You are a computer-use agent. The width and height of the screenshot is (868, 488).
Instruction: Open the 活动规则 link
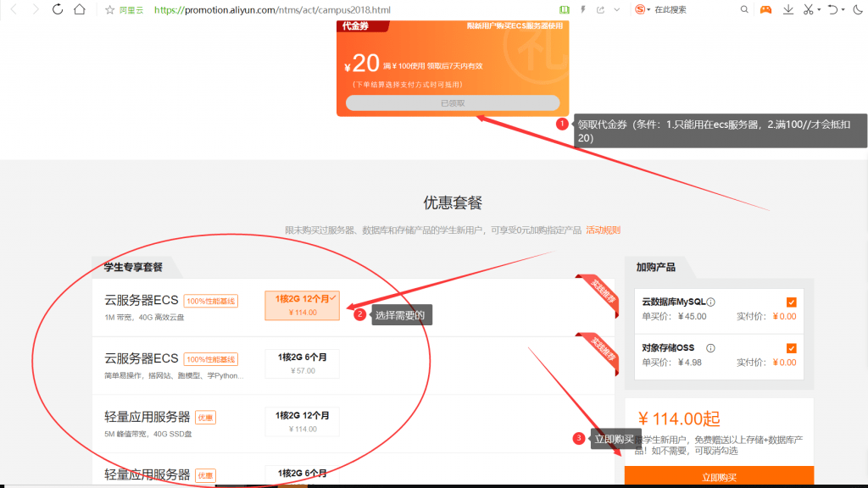[x=603, y=230]
